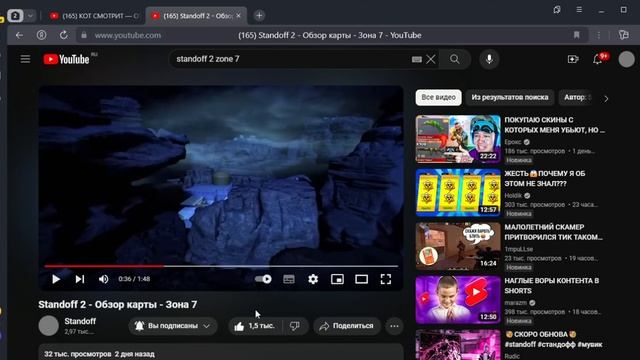Bookmark this page
This screenshot has width=640, height=360.
coord(576,35)
